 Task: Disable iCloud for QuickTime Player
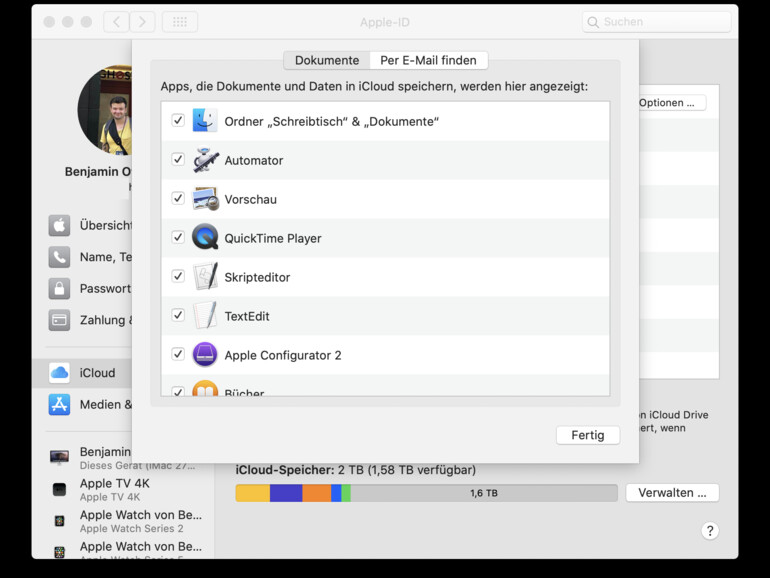tap(178, 238)
